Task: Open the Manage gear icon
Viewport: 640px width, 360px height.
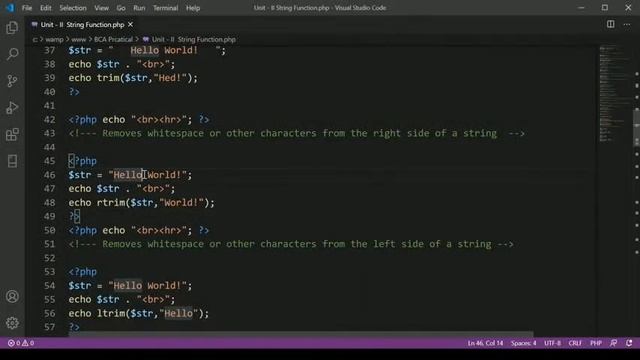Action: (x=12, y=323)
